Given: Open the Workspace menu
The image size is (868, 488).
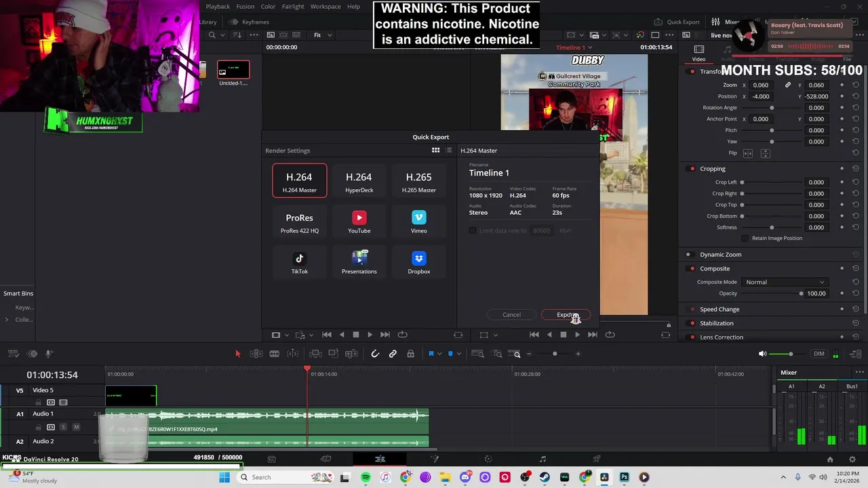Looking at the screenshot, I should click(325, 7).
